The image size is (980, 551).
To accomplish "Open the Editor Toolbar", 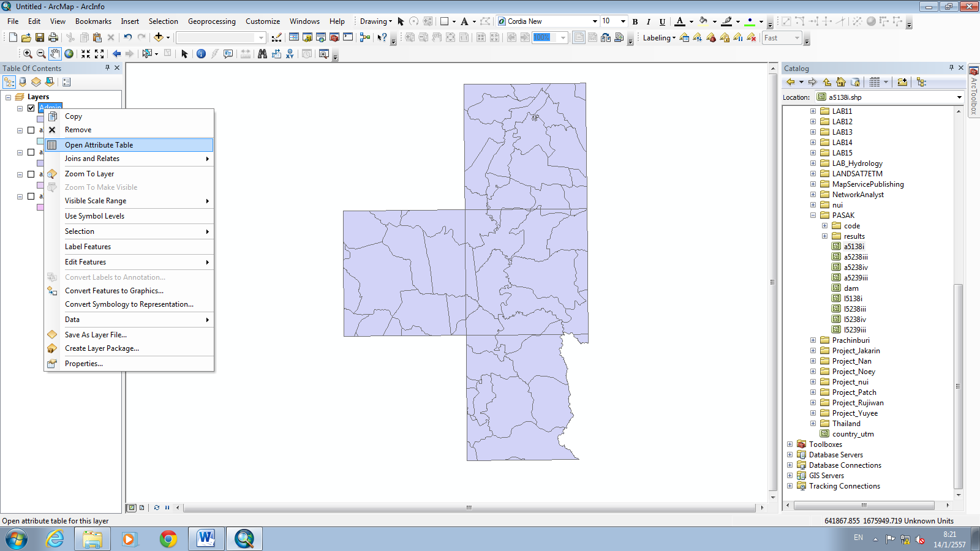I will (276, 38).
